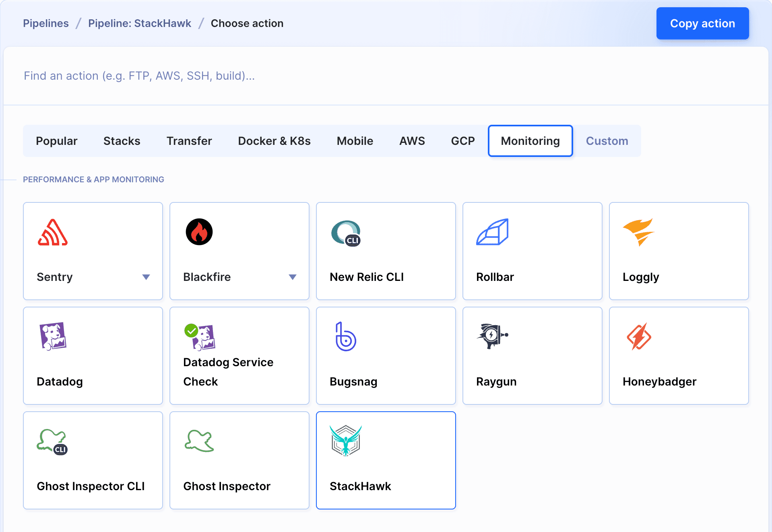Click the Ghost Inspector ghost icon

coord(199,441)
